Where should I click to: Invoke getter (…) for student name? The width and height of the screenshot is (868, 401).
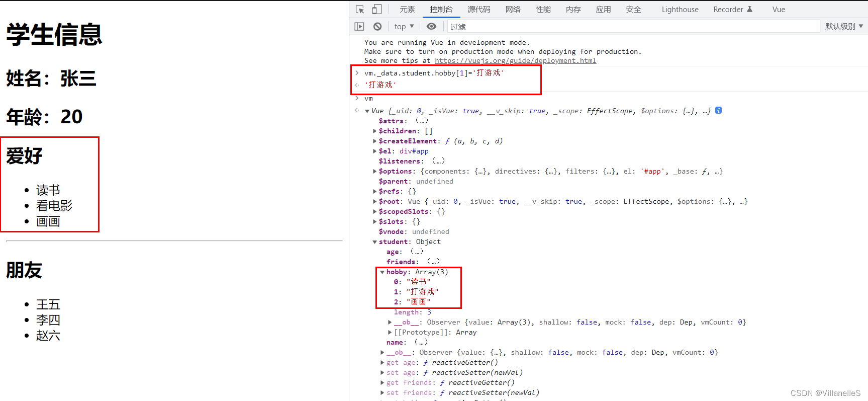pos(421,342)
